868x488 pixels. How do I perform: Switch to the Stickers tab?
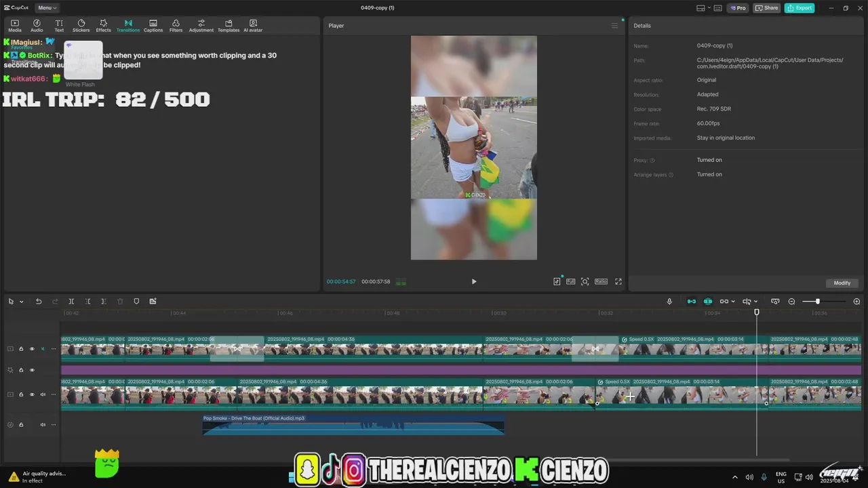[x=81, y=26]
